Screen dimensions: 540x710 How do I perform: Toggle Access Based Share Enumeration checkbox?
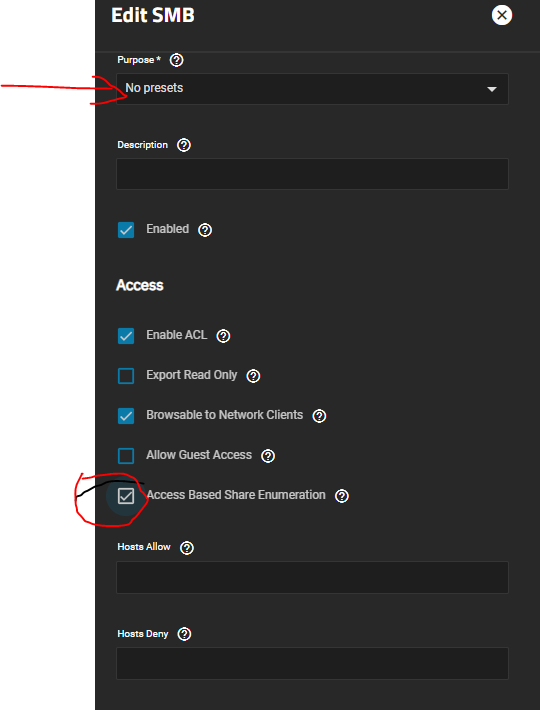click(x=126, y=496)
